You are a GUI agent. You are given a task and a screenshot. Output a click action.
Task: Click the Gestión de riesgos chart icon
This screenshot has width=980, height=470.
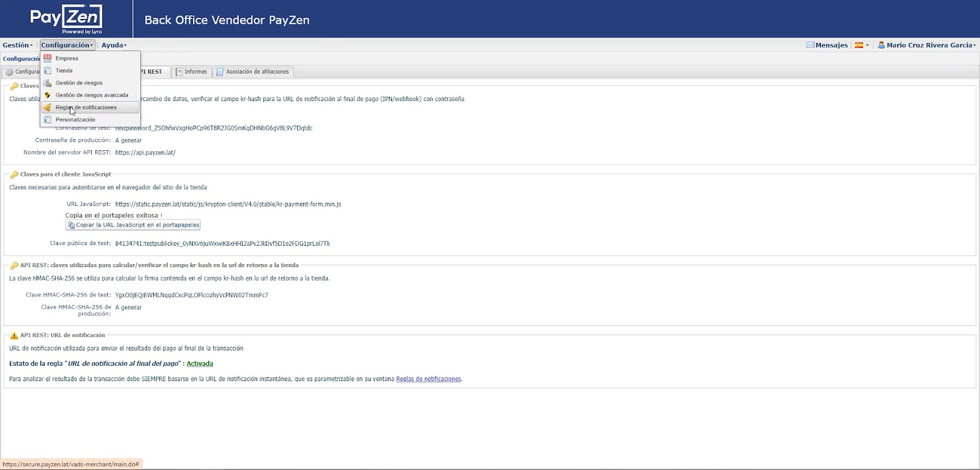[47, 83]
